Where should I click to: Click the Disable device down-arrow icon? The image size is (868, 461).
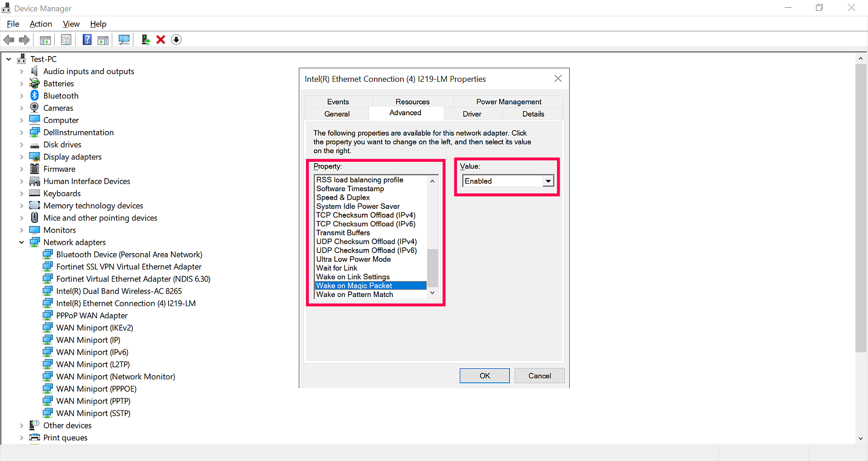[x=176, y=40]
